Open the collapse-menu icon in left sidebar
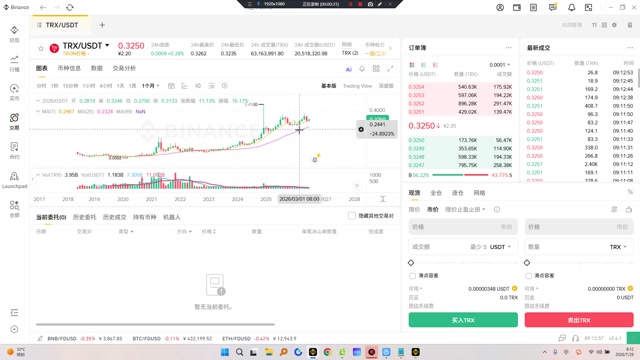Screen dimensions: 640x360 click(x=14, y=313)
